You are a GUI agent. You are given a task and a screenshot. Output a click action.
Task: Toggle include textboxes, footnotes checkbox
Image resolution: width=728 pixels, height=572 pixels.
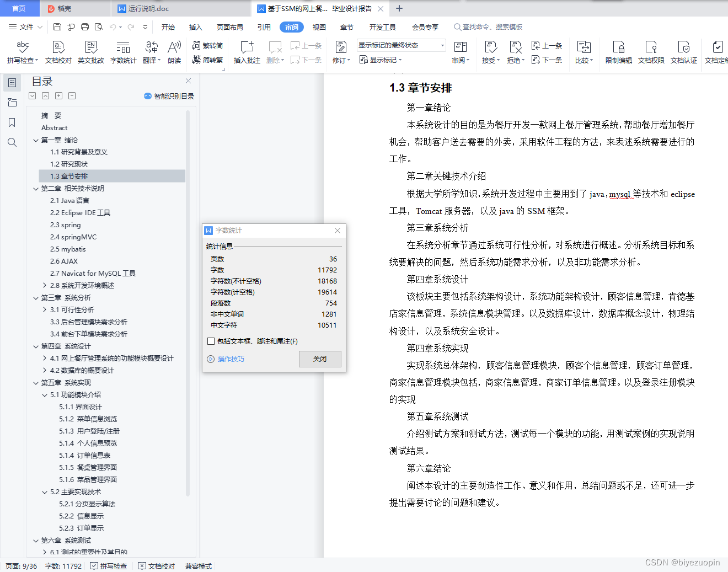click(211, 341)
